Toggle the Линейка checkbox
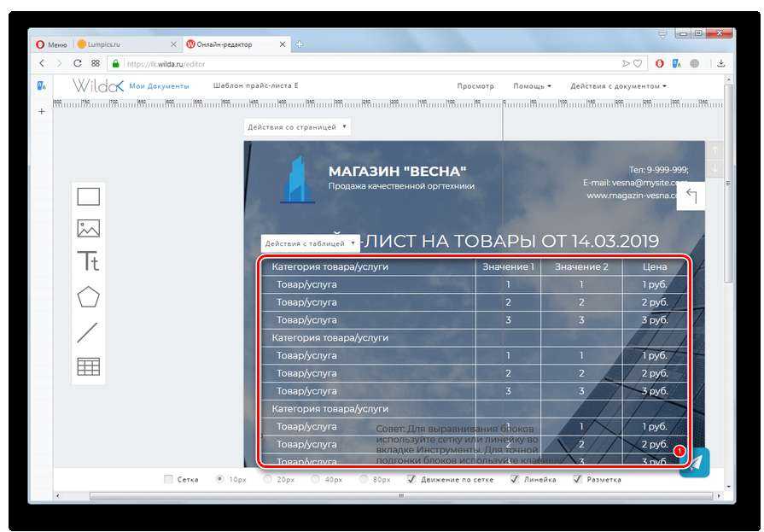764x532 pixels. (x=514, y=479)
